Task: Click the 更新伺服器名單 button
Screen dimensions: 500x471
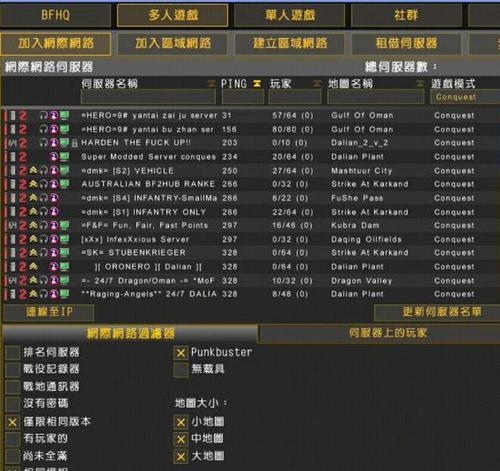Action: click(437, 312)
